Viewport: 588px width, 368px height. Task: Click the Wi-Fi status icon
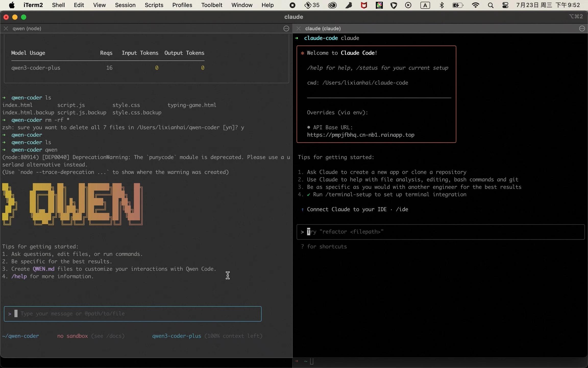475,5
